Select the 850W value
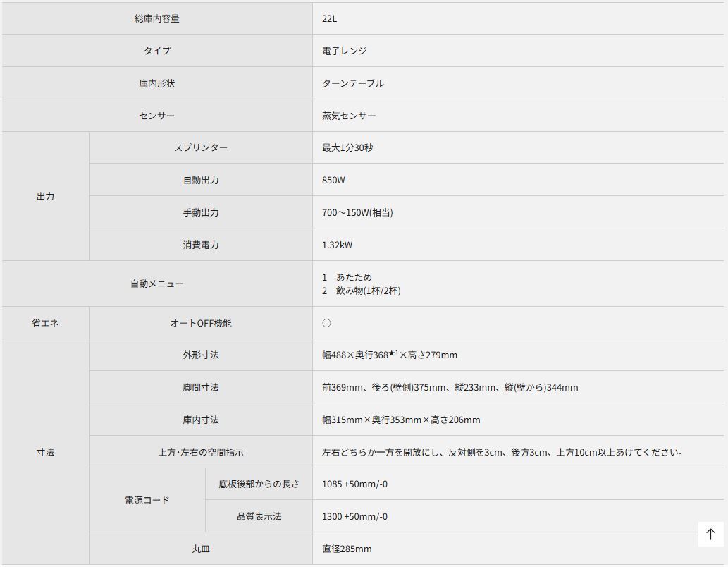The height and width of the screenshot is (567, 728). 333,180
